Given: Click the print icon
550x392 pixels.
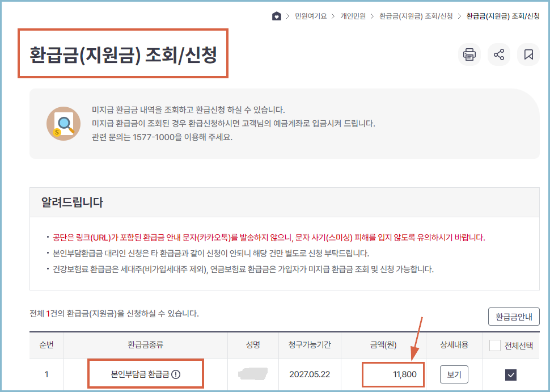Looking at the screenshot, I should coord(470,54).
